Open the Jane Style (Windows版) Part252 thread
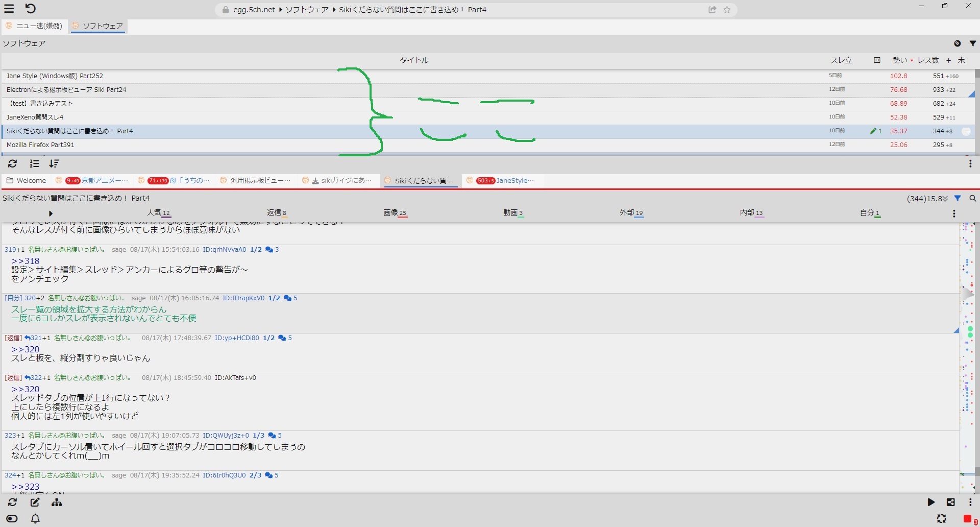Image resolution: width=980 pixels, height=527 pixels. (x=487, y=76)
